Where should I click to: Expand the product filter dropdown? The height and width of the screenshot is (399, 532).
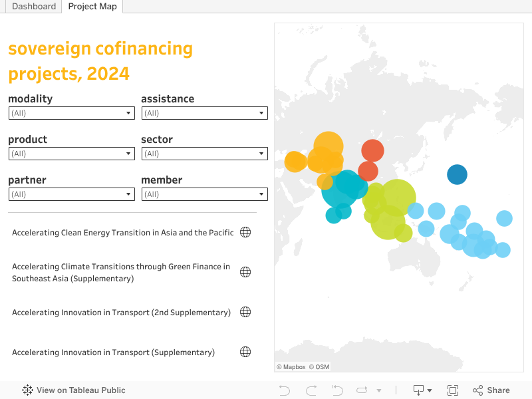(x=71, y=154)
